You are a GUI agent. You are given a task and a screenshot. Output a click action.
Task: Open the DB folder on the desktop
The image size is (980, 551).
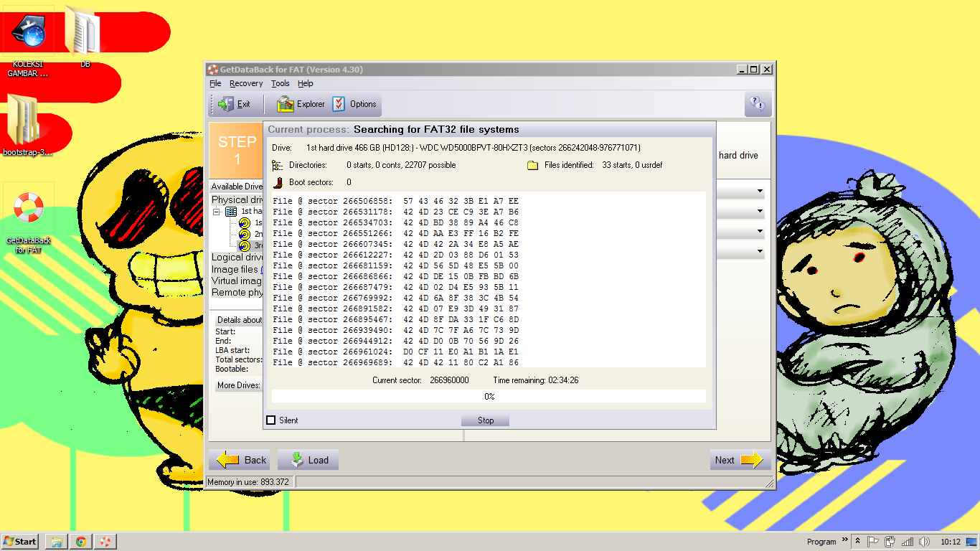click(85, 37)
